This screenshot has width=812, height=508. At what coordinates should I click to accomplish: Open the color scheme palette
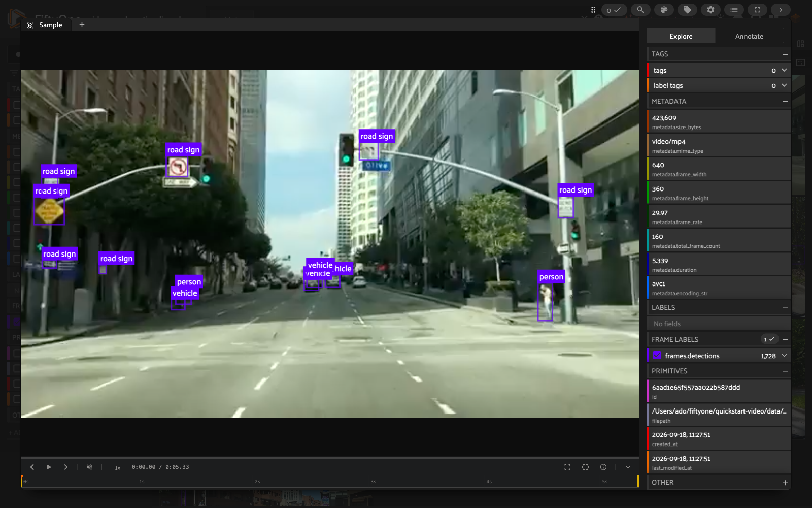664,10
